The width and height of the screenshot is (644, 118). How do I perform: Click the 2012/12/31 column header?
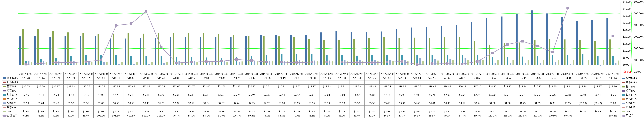click(116, 74)
